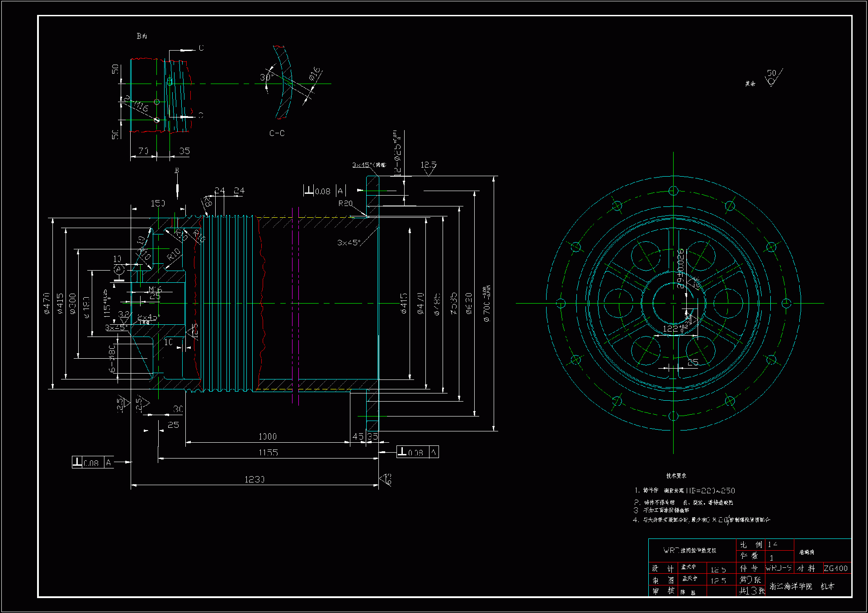
Task: Click the ZG100 material cell in title block
Action: (x=835, y=568)
